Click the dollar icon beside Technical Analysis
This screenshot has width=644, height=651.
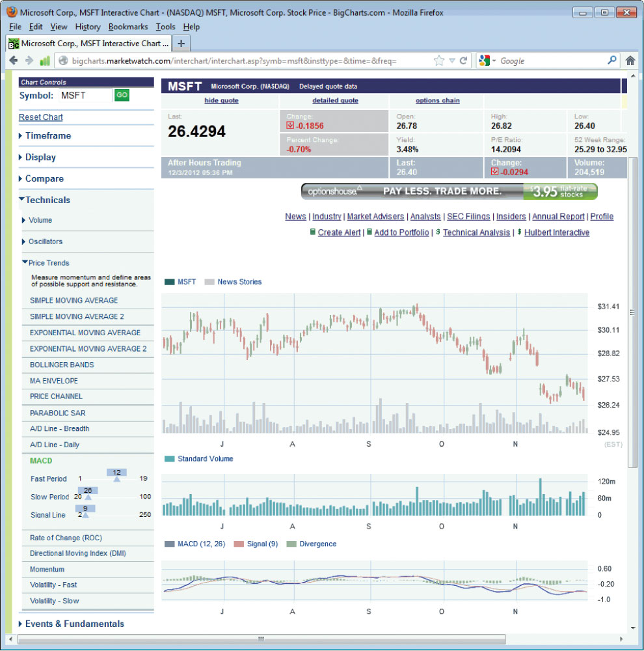point(438,232)
